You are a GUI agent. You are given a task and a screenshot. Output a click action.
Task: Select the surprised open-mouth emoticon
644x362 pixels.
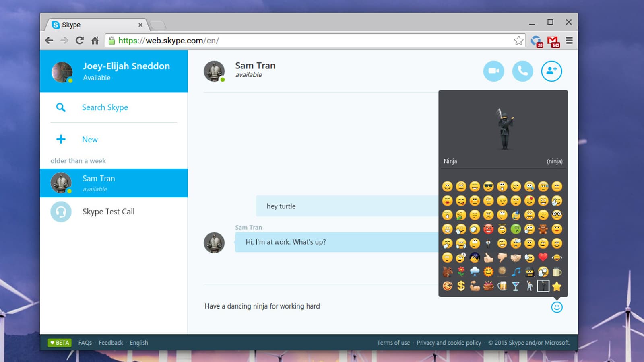(502, 186)
